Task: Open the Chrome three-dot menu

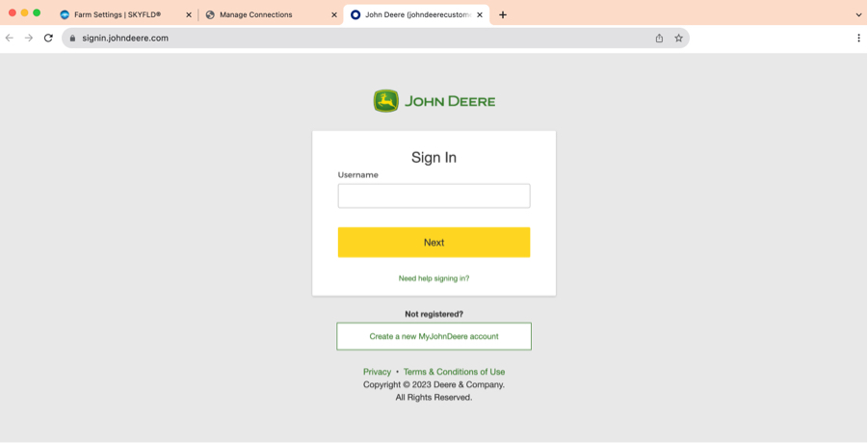Action: point(858,39)
